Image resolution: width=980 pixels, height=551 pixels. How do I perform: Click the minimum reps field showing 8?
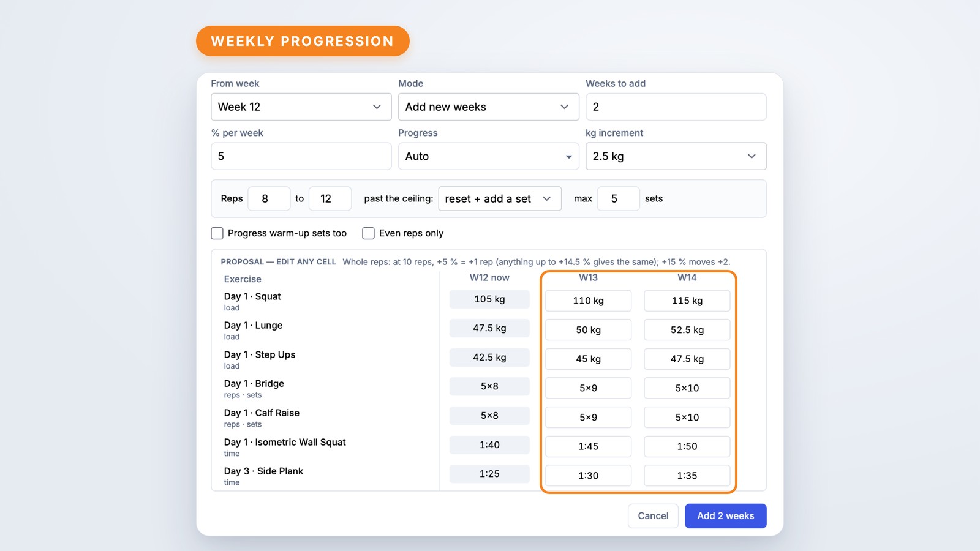269,198
